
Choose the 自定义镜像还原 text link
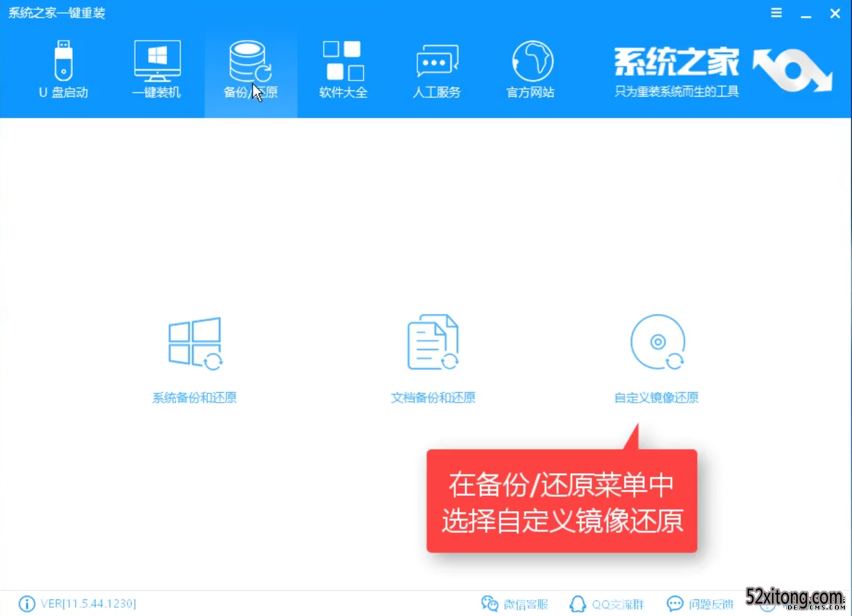pos(656,397)
